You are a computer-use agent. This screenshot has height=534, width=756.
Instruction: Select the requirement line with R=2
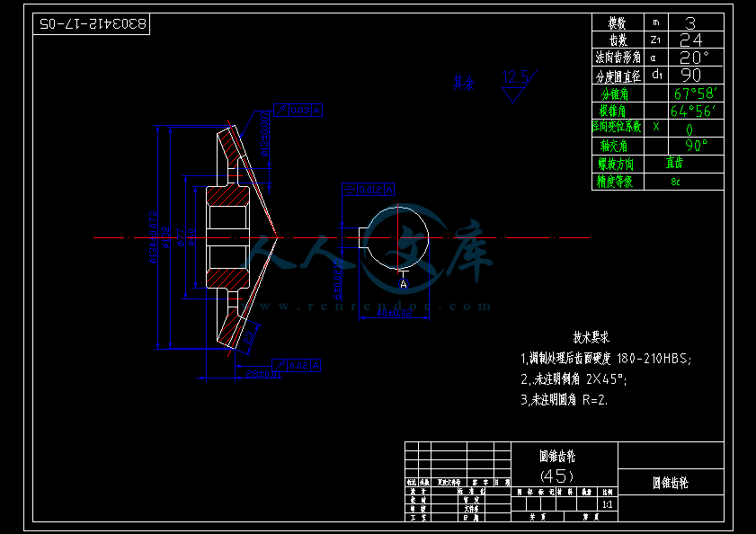point(565,399)
